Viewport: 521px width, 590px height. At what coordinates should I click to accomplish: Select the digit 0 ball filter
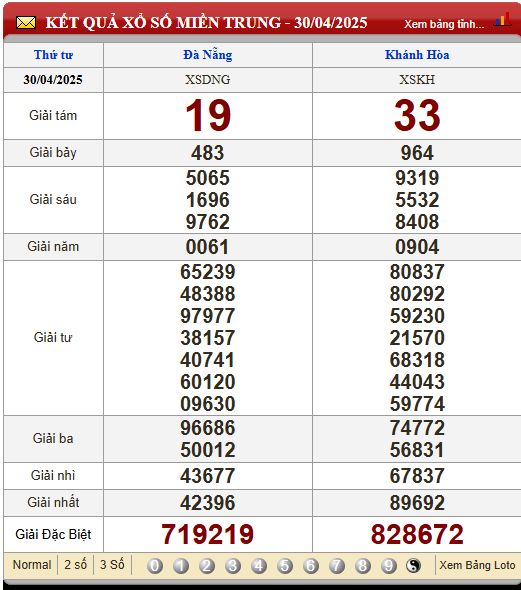[155, 566]
